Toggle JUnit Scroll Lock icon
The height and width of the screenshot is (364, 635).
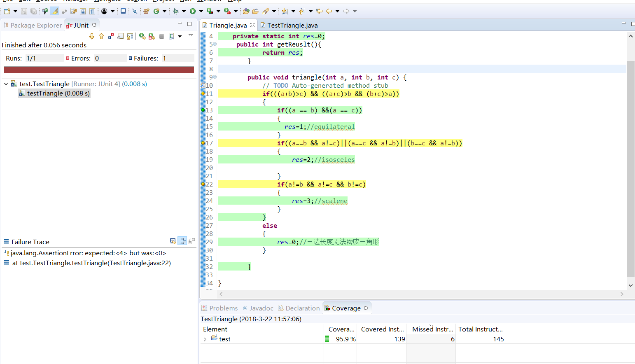[130, 36]
